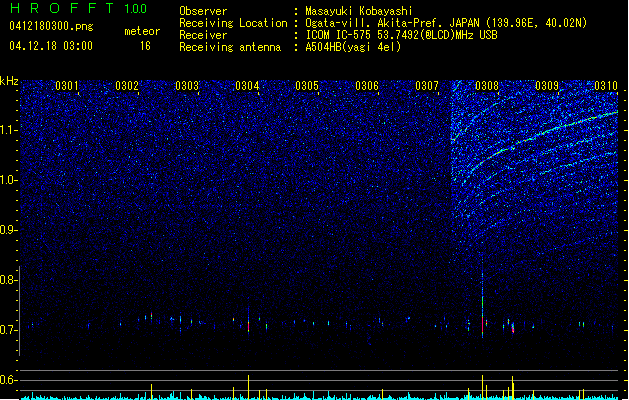The width and height of the screenshot is (629, 400).
Task: Click the tall yellow intensity spike at 0308
Action: click(x=482, y=387)
